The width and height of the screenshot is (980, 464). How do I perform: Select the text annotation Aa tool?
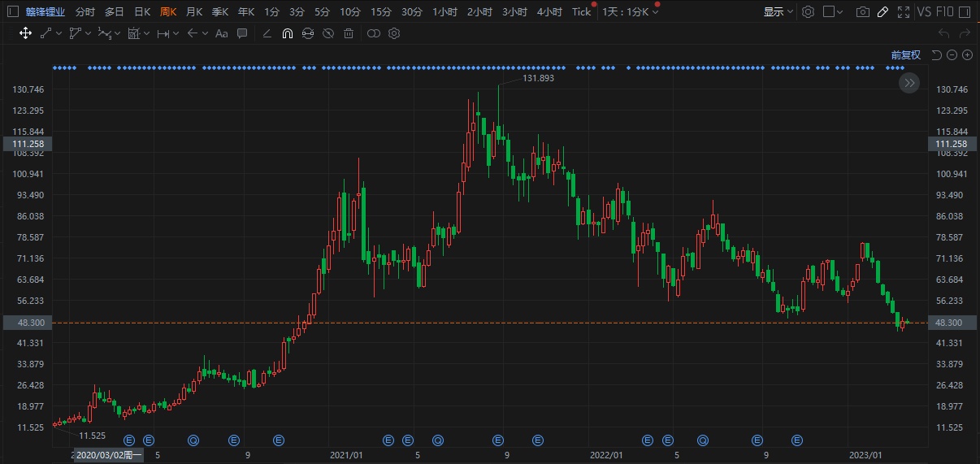coord(219,33)
